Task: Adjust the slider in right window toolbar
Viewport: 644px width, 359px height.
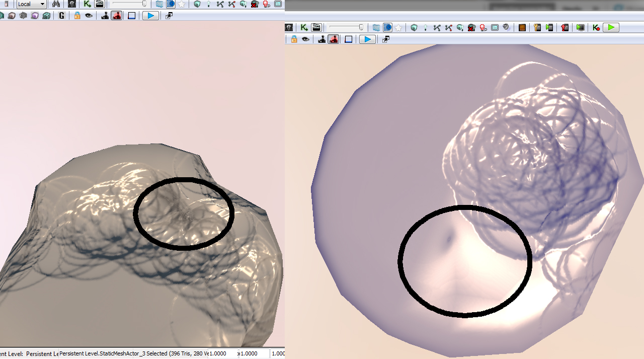Action: click(x=346, y=28)
